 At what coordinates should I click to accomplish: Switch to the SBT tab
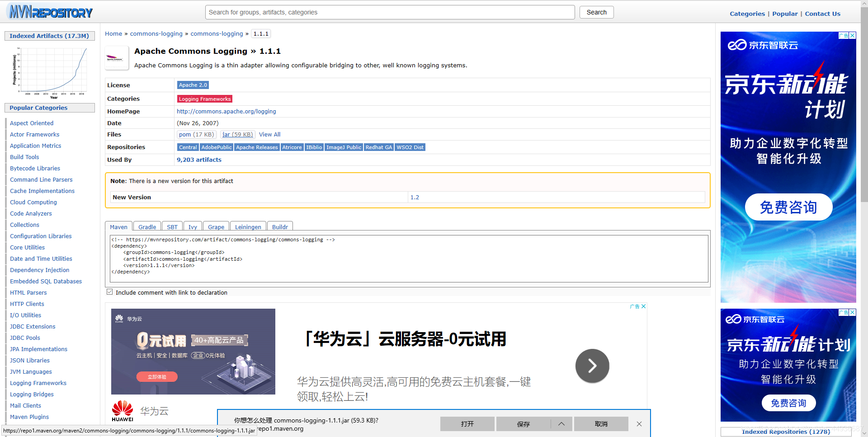click(172, 226)
